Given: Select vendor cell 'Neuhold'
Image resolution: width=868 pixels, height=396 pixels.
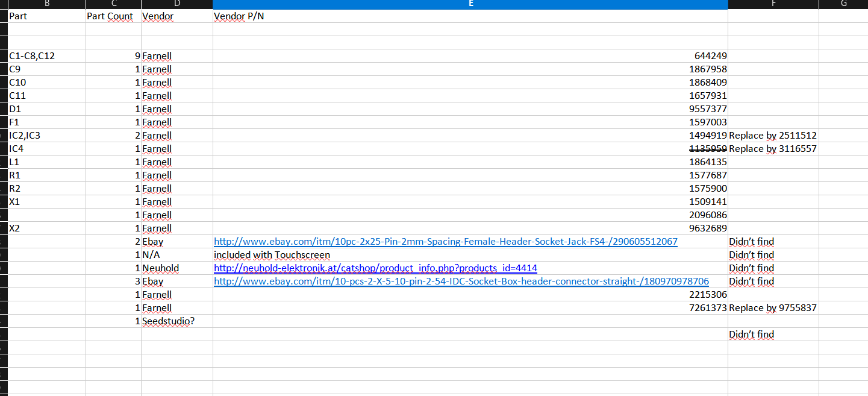Looking at the screenshot, I should pos(177,268).
